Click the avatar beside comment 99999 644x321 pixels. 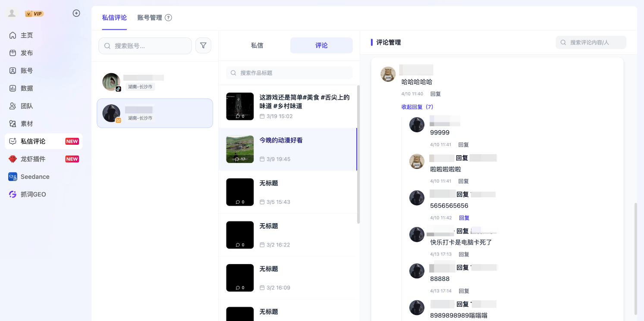click(x=417, y=125)
